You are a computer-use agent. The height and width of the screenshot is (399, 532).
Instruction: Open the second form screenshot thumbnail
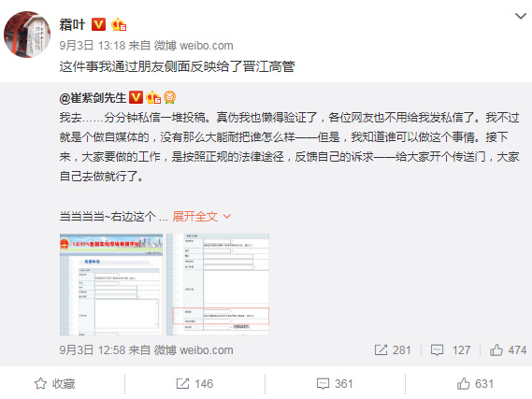(x=218, y=284)
